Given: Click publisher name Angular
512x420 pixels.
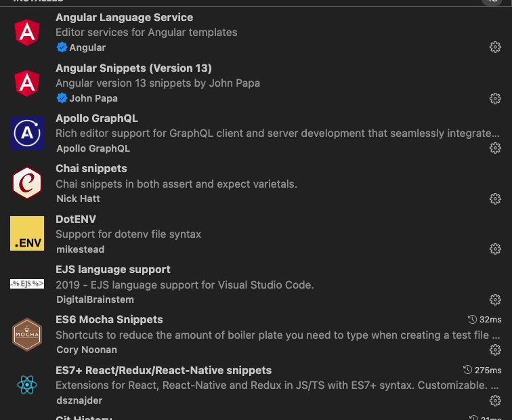Looking at the screenshot, I should click(87, 47).
